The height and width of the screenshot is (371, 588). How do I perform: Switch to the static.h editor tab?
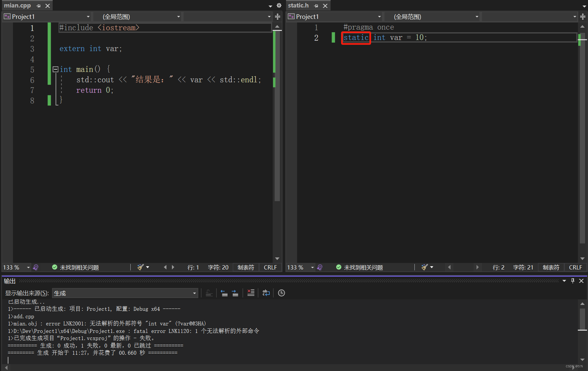pos(298,6)
